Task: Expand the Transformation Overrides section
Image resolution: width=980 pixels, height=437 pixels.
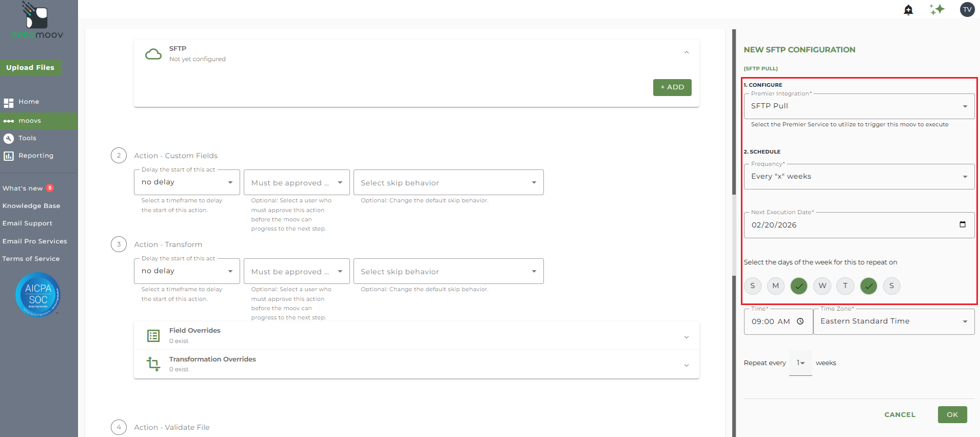Action: (687, 365)
